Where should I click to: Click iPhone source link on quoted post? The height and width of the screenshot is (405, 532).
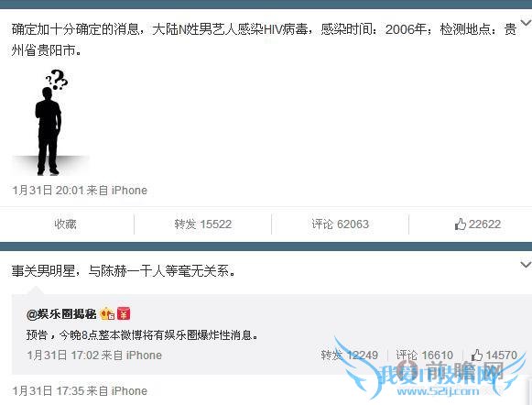[144, 356]
